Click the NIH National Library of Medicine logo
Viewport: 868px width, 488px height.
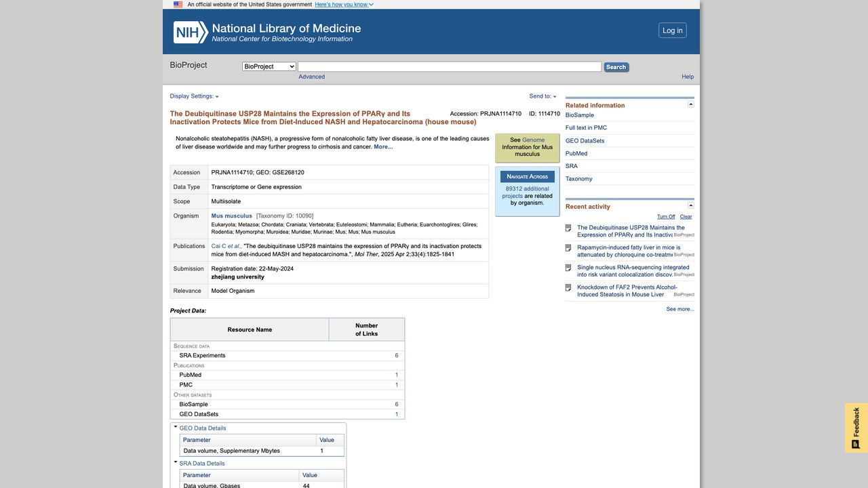point(267,32)
